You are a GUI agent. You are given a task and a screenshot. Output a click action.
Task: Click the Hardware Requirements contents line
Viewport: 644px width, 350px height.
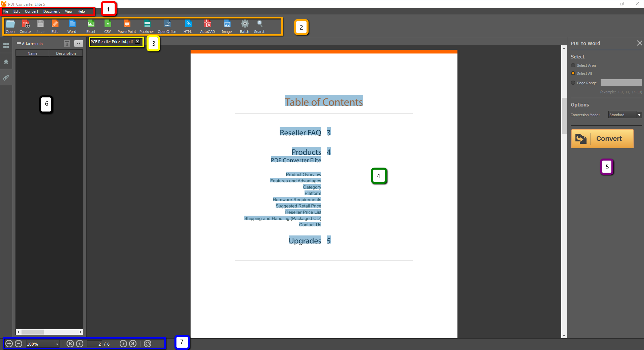pos(297,200)
